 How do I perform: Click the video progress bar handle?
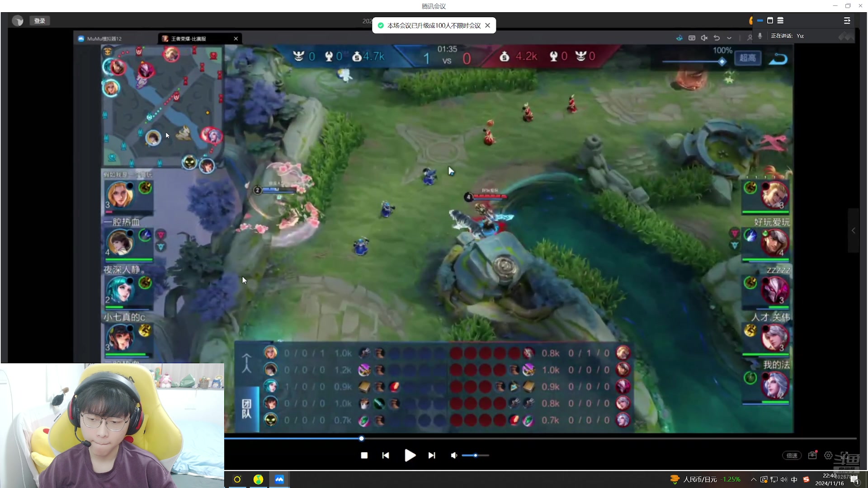361,438
